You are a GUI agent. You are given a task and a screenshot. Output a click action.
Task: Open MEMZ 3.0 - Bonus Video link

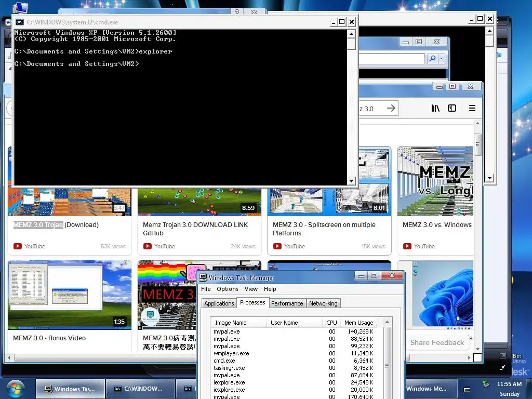point(49,338)
